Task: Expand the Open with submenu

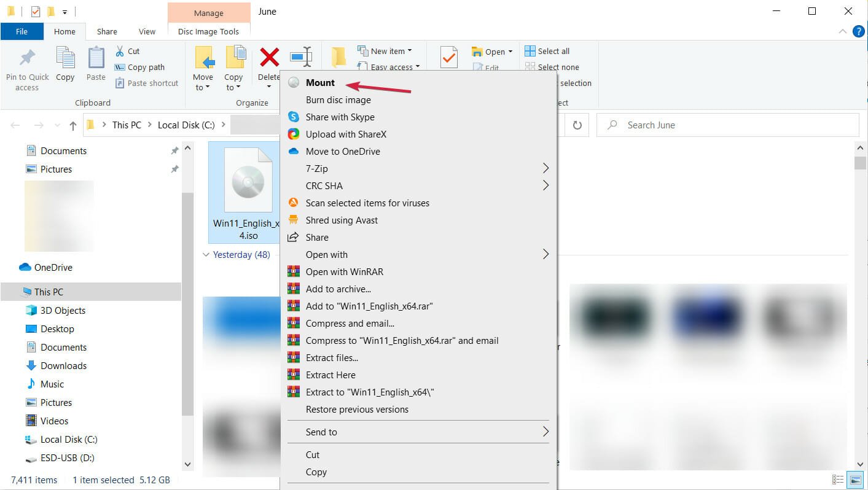Action: tap(418, 254)
